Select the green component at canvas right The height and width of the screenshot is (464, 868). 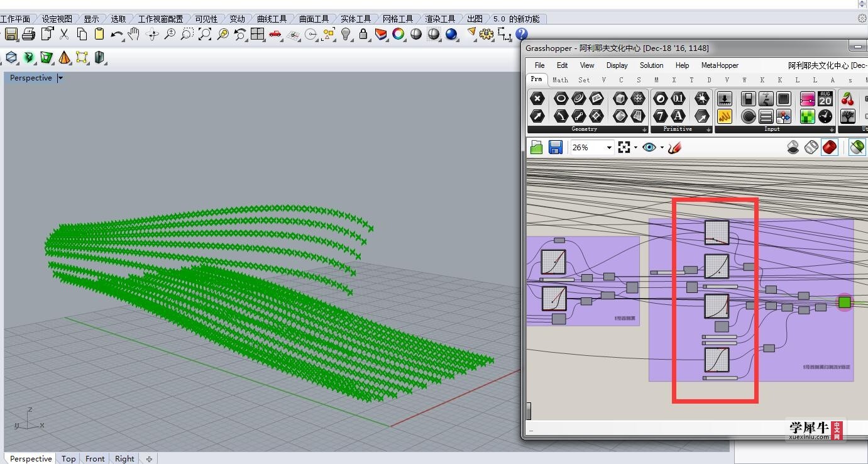coord(845,302)
